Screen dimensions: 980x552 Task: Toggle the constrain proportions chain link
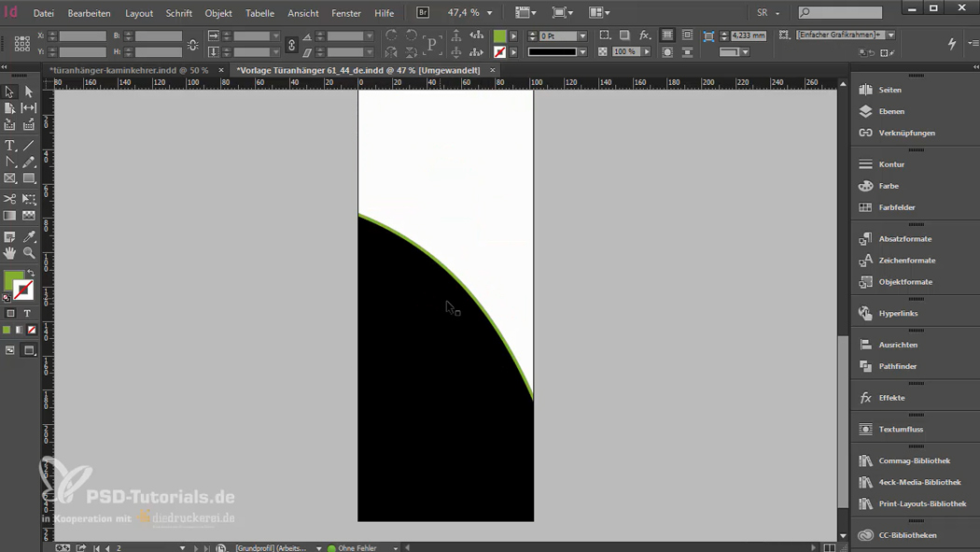click(291, 44)
